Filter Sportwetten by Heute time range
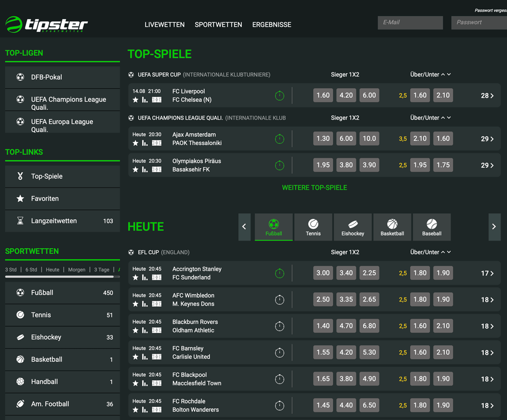507x420 pixels. tap(52, 270)
